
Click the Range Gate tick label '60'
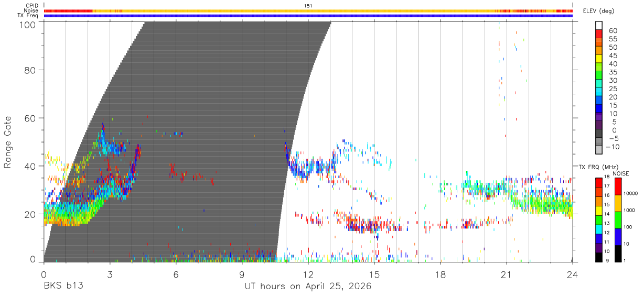30,118
